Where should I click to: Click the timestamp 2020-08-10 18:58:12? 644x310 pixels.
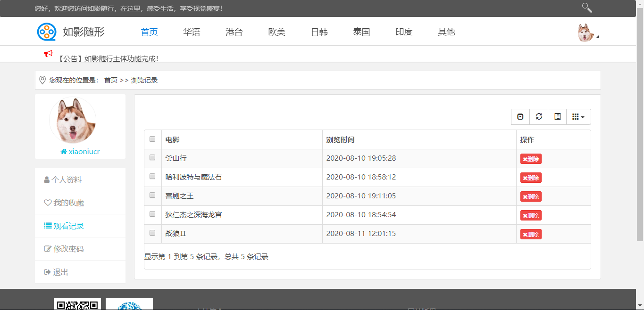coord(361,177)
